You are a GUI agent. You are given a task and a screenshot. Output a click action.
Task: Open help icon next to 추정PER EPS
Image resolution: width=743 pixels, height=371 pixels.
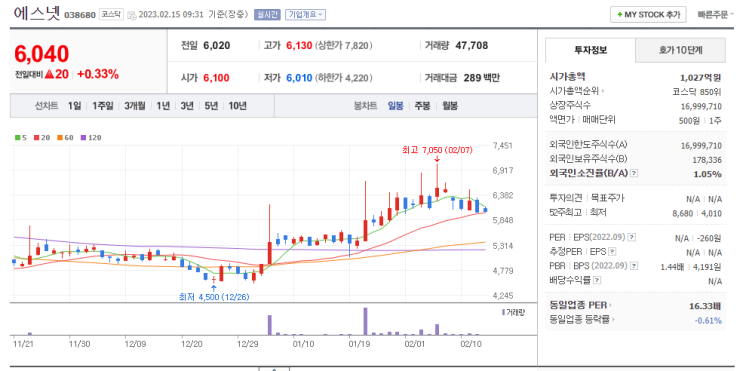tap(612, 252)
